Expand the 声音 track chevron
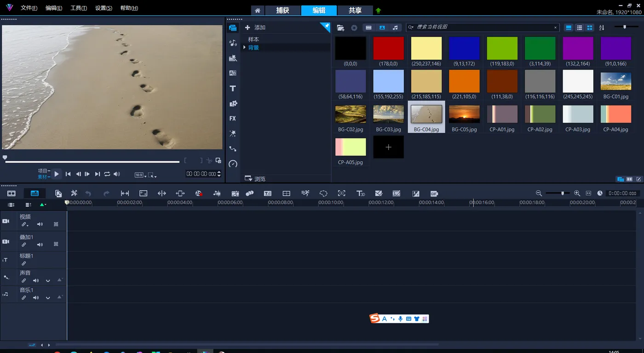644x353 pixels. pyautogui.click(x=48, y=281)
